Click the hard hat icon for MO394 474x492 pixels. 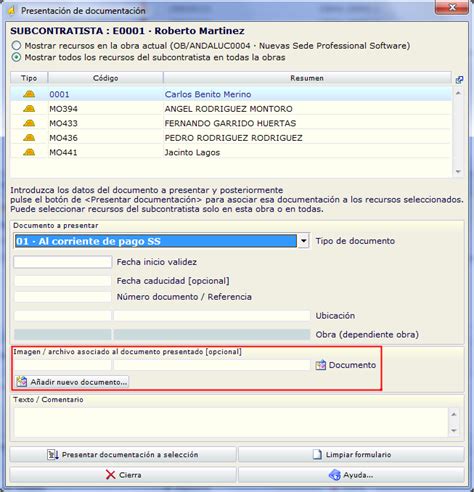[x=29, y=109]
